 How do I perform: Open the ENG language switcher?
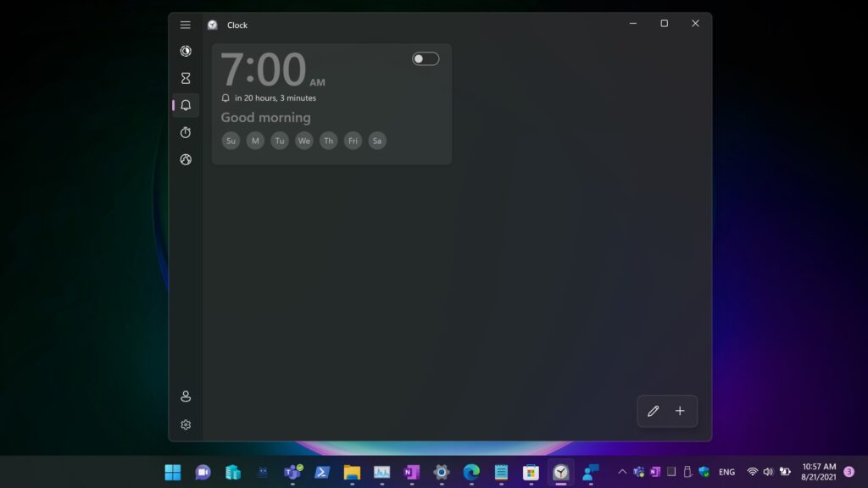(726, 472)
